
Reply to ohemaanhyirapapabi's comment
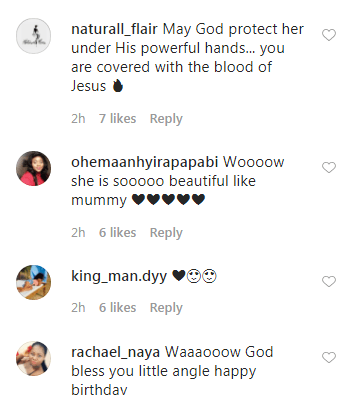[x=166, y=233]
